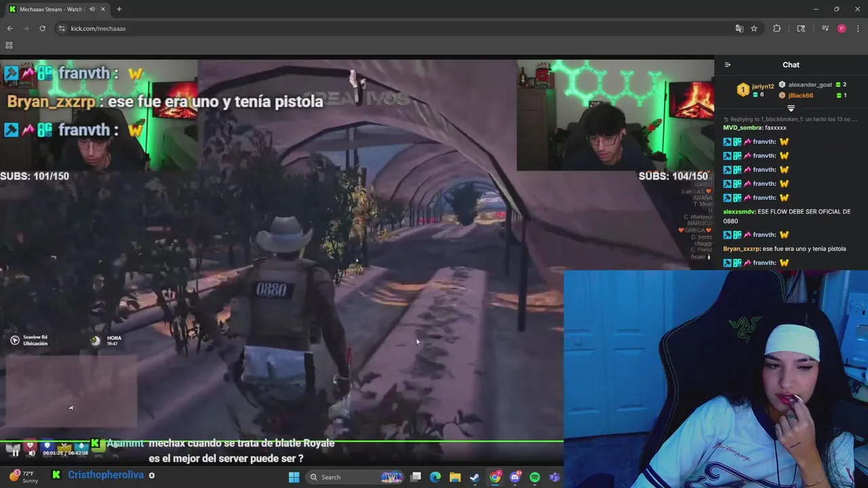Click Bryan_zxzrp username in chat
Image resolution: width=868 pixels, height=488 pixels.
[x=742, y=249]
